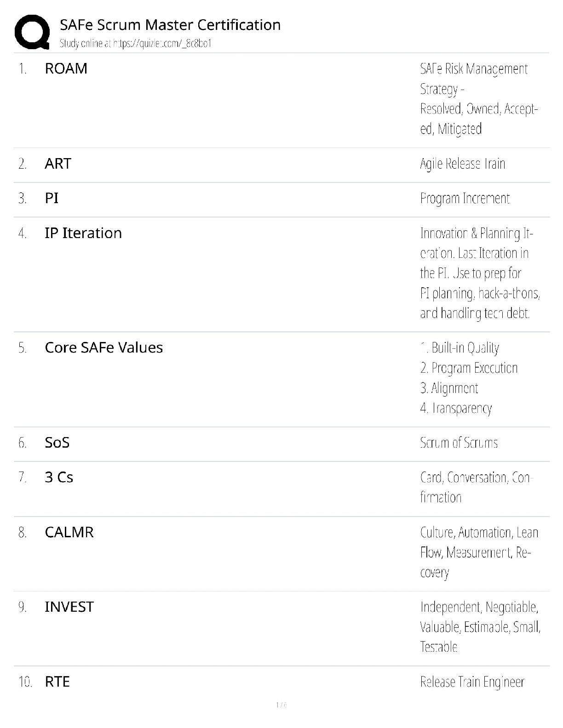Viewport: 563px width, 728px height.
Task: Select the PI term row
Action: (52, 198)
